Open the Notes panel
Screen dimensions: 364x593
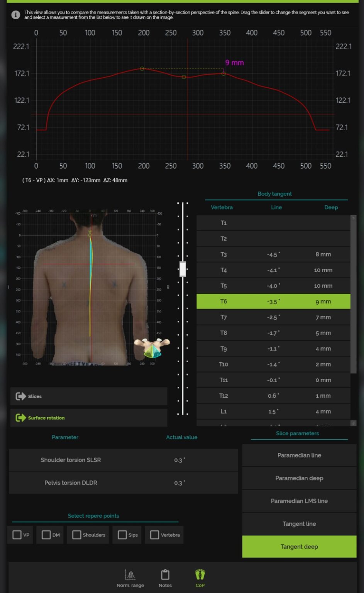pyautogui.click(x=165, y=577)
